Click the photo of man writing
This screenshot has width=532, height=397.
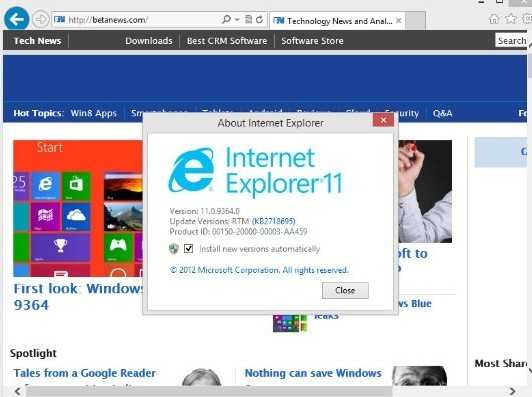pyautogui.click(x=425, y=191)
